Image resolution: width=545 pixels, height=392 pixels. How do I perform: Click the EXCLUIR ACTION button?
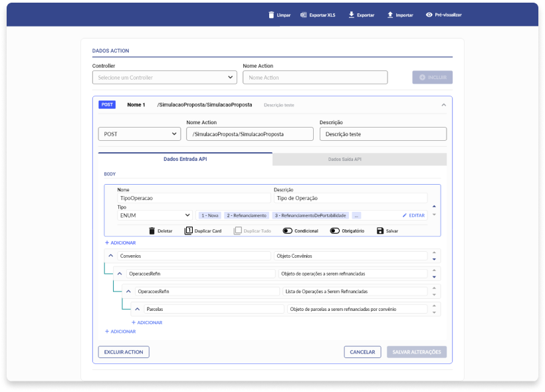[x=124, y=352]
